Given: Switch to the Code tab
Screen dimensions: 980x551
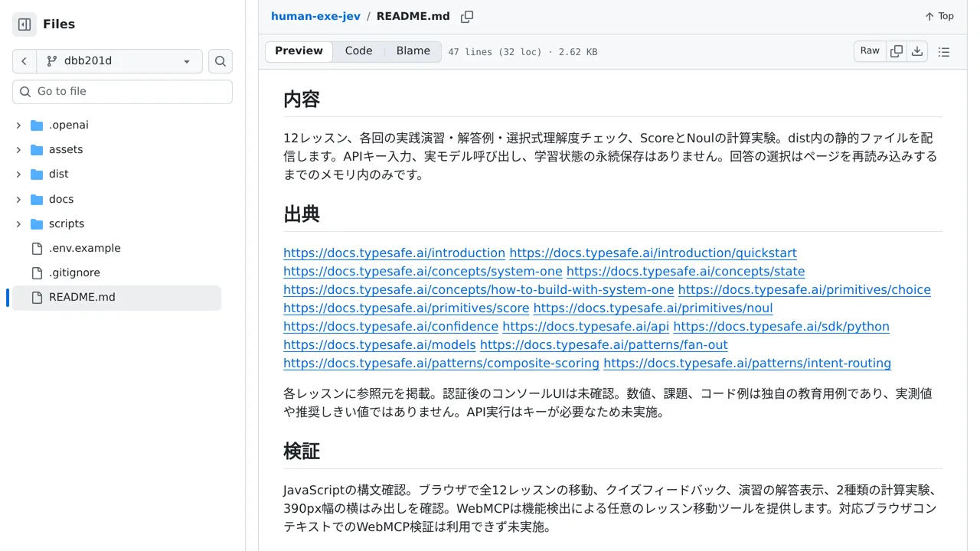Looking at the screenshot, I should tap(358, 51).
